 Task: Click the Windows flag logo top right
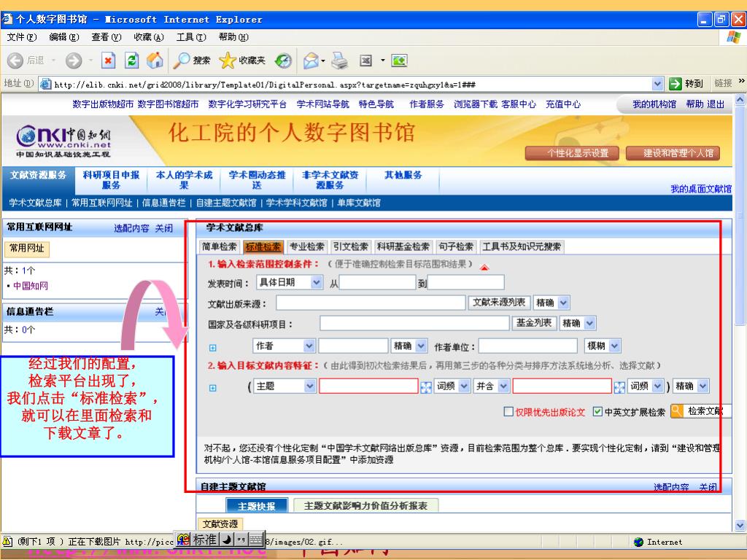733,37
